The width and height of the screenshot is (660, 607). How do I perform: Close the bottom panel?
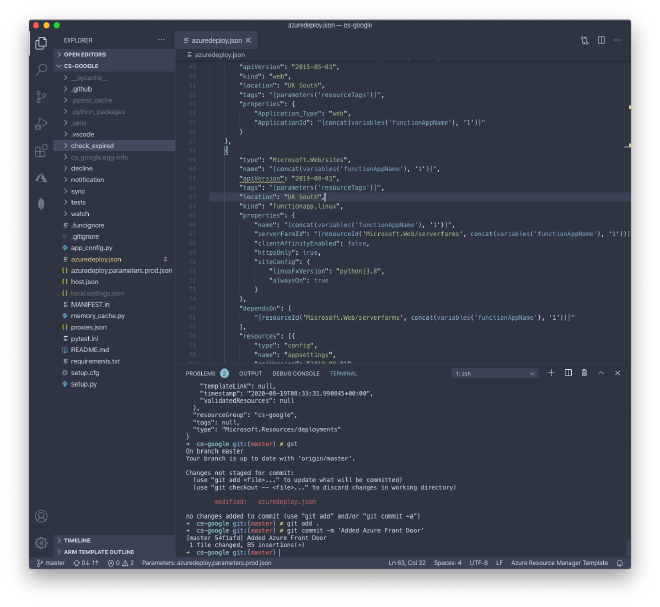617,373
